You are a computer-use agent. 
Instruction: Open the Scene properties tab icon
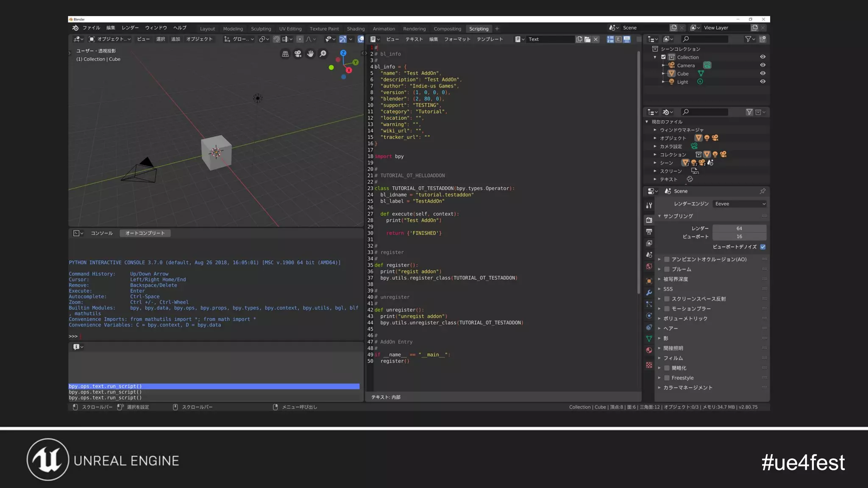[649, 255]
